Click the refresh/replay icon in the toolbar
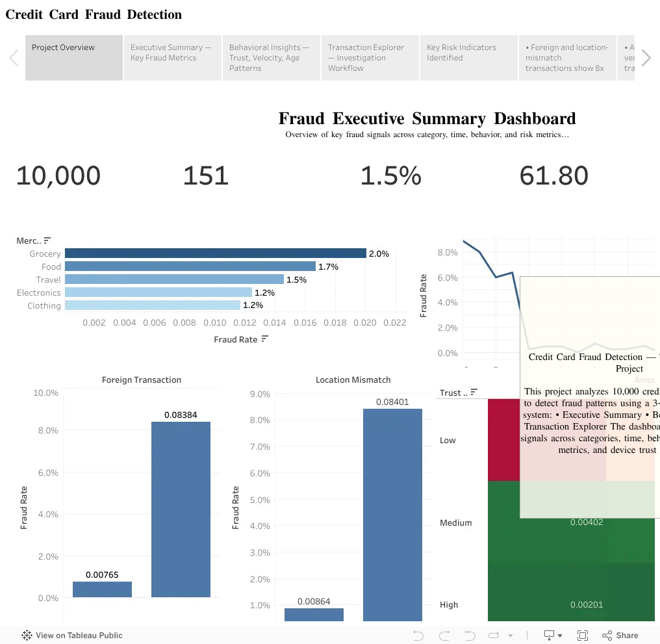 click(494, 635)
